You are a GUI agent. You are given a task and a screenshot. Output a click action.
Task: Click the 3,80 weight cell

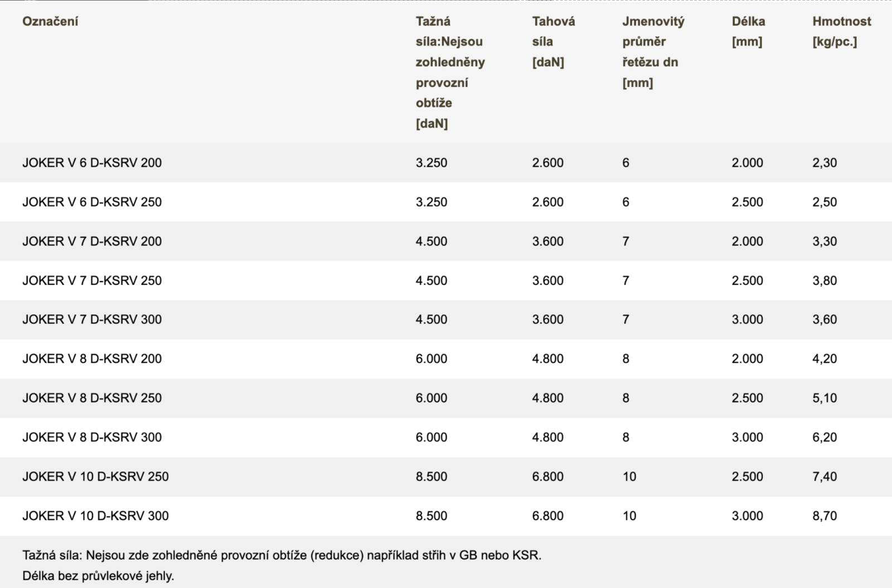825,280
